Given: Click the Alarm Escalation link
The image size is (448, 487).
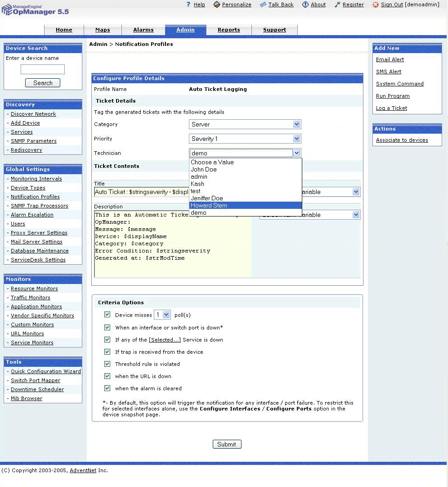Looking at the screenshot, I should 32,215.
